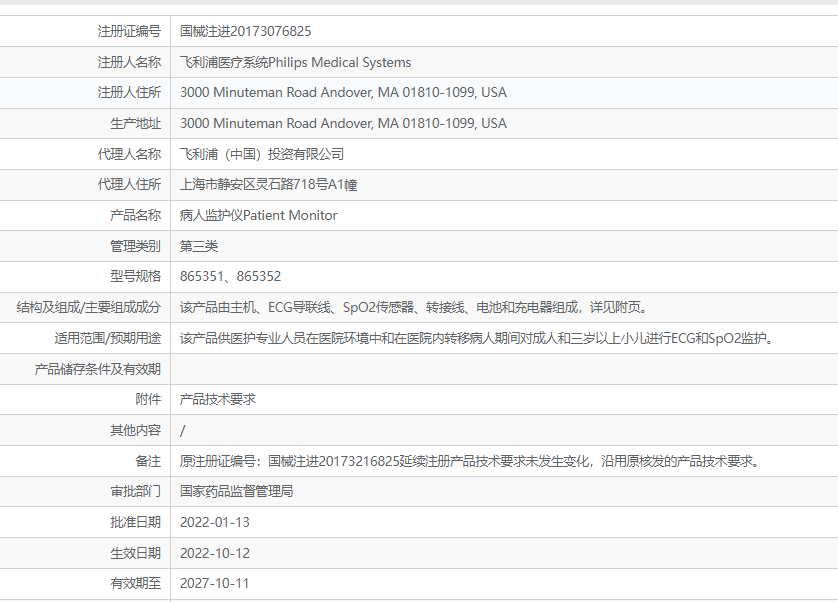Click the 注册证编号 label cell
The image size is (838, 602).
click(129, 31)
